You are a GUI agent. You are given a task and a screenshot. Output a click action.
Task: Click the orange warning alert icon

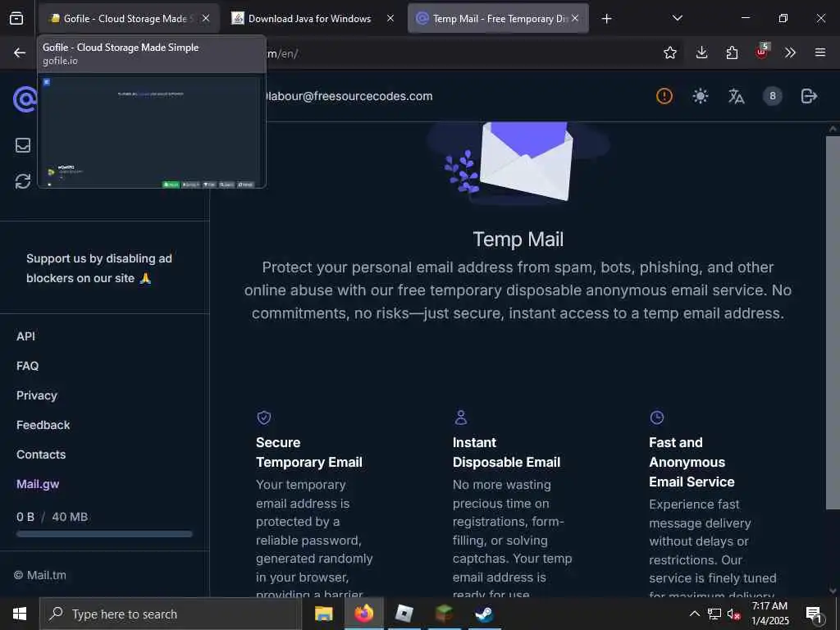pyautogui.click(x=664, y=96)
